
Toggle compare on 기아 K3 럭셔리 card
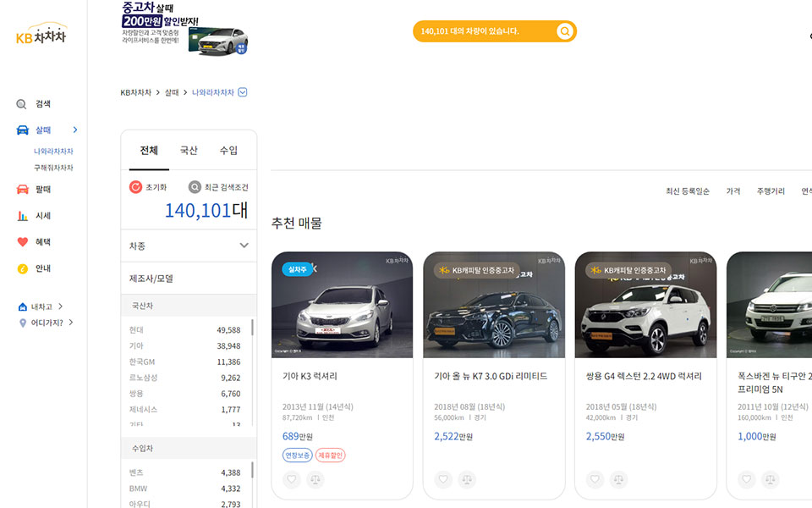tap(315, 480)
